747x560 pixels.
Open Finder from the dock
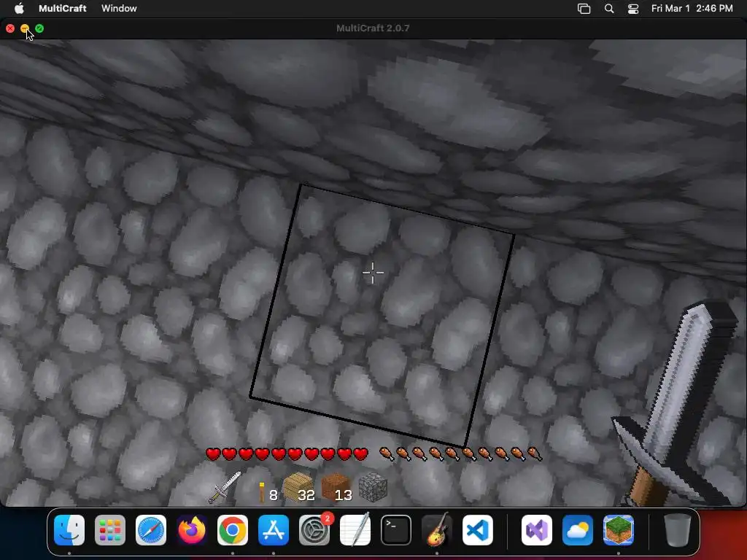pos(69,530)
